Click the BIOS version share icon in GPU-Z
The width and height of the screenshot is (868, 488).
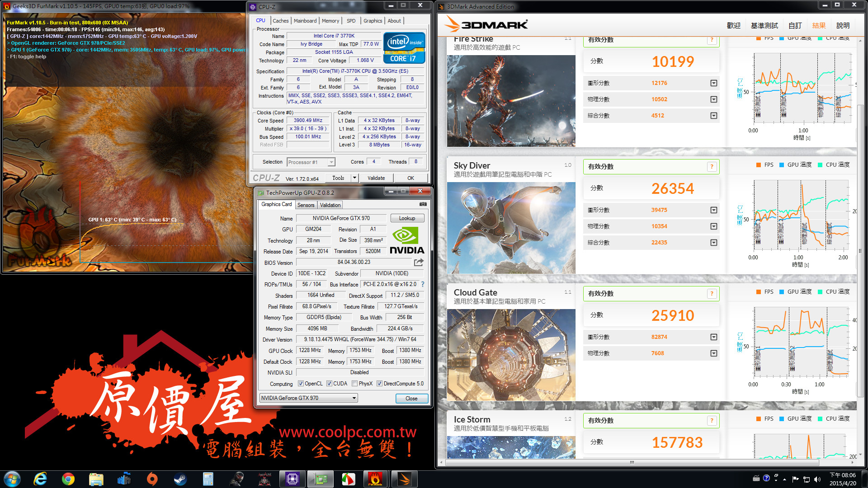[x=419, y=262]
